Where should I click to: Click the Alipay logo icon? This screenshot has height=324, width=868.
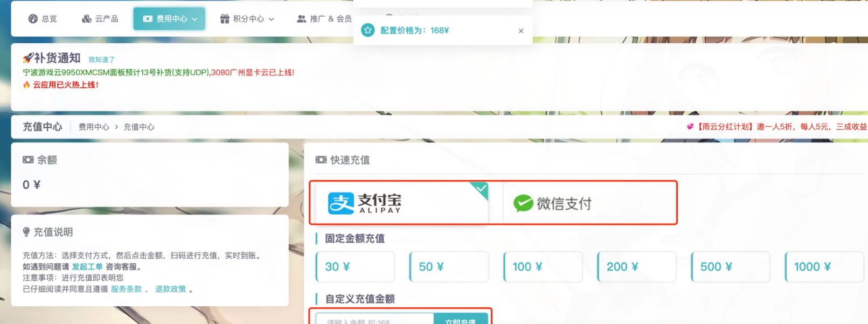341,203
